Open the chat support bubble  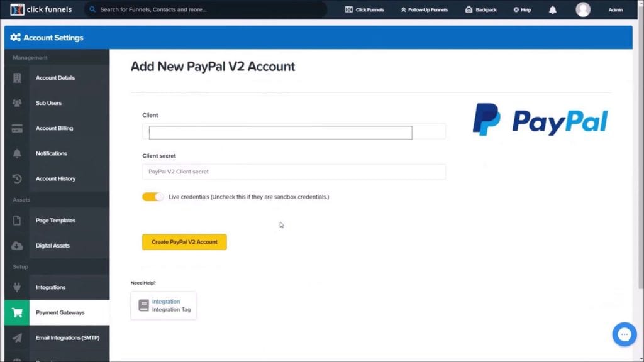625,334
